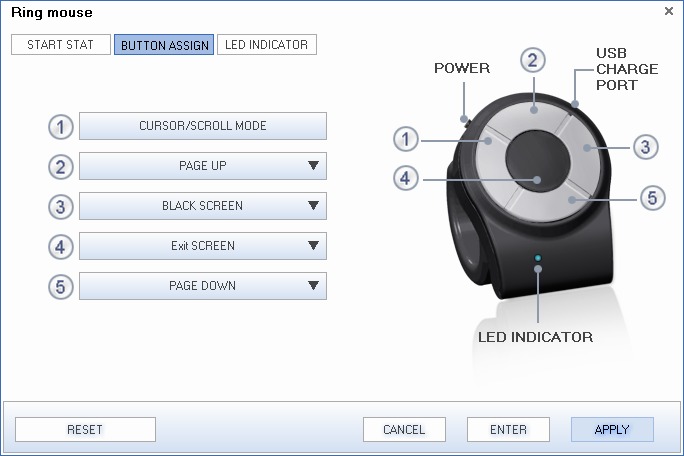Open the LED INDICATOR tab
This screenshot has width=684, height=456.
[x=267, y=45]
